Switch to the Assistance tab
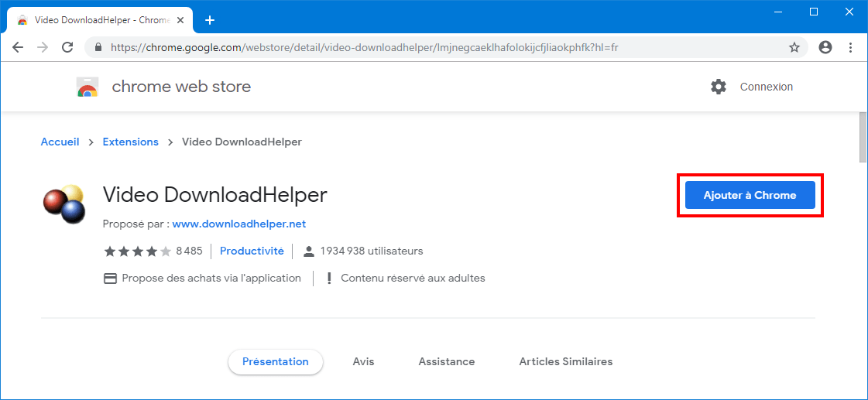Viewport: 868px width, 400px height. [x=447, y=362]
